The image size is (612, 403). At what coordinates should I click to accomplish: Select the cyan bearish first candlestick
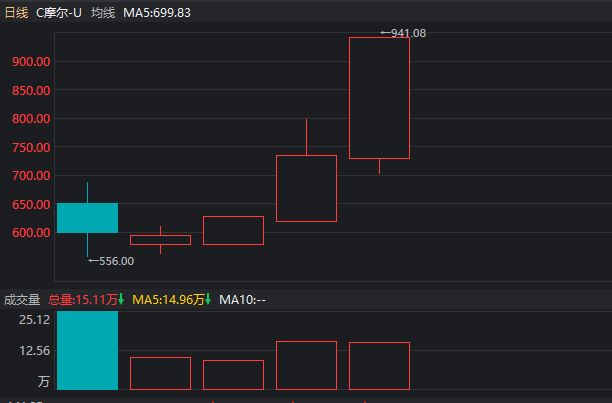point(87,217)
